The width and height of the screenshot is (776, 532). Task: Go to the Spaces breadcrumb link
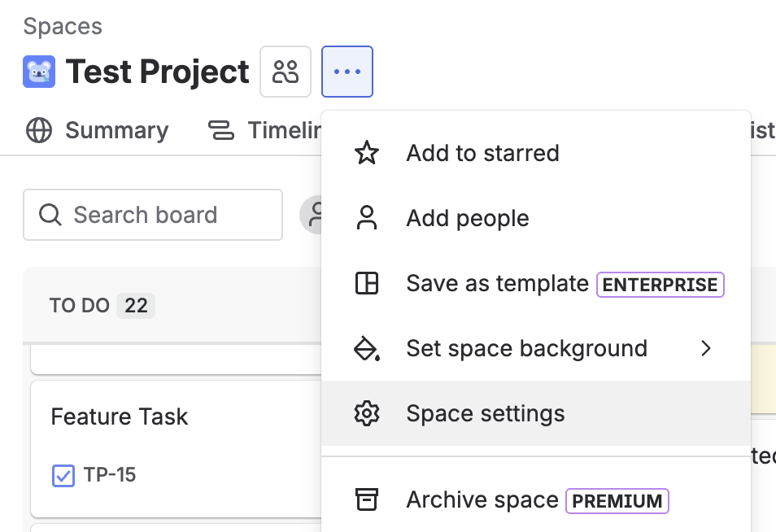pyautogui.click(x=63, y=26)
